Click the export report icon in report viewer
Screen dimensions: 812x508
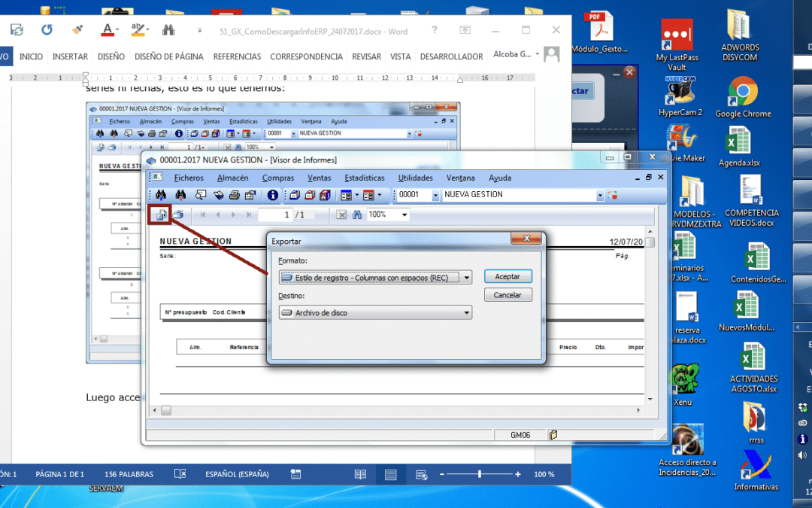coord(161,214)
